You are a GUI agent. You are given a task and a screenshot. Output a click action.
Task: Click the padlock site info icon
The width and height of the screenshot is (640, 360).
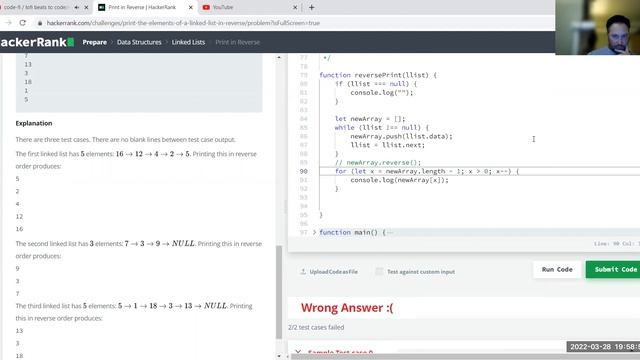click(40, 23)
